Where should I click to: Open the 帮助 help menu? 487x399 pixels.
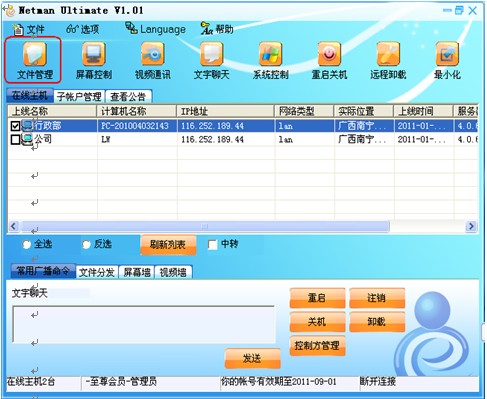click(217, 29)
